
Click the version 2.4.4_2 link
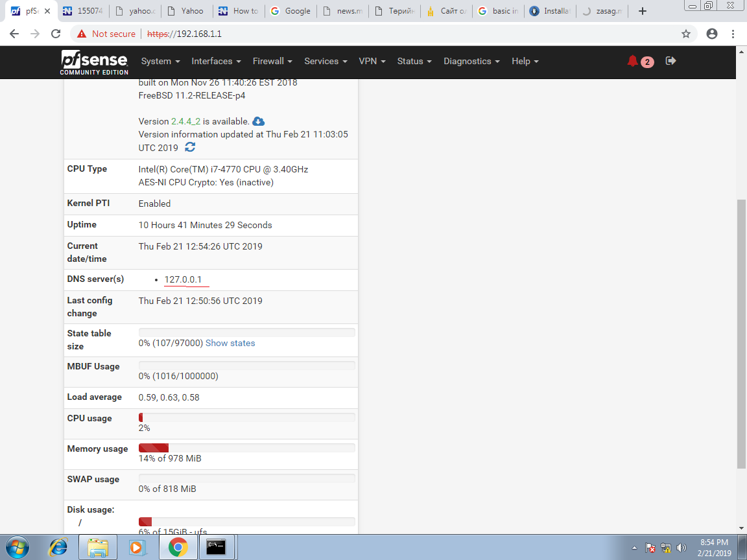point(186,121)
